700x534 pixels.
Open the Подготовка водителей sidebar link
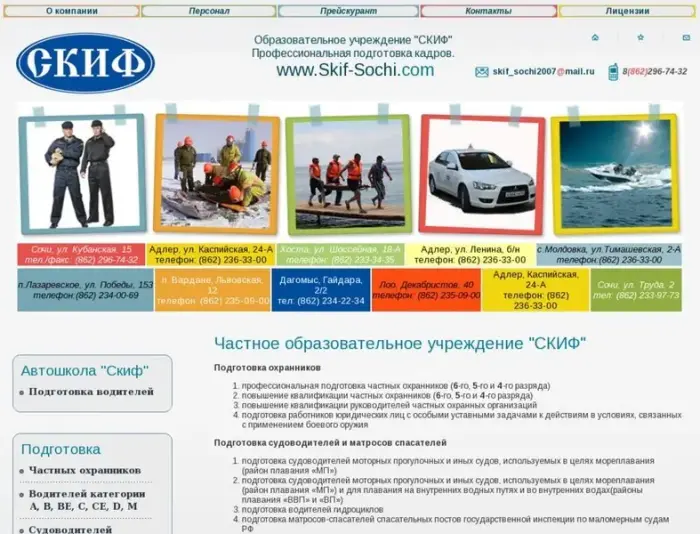coord(91,392)
